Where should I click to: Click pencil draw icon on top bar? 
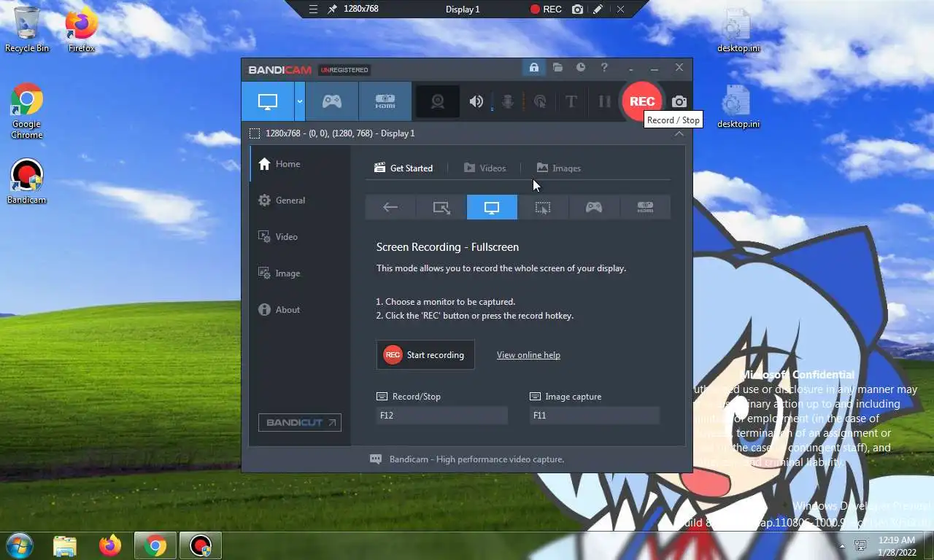(598, 9)
